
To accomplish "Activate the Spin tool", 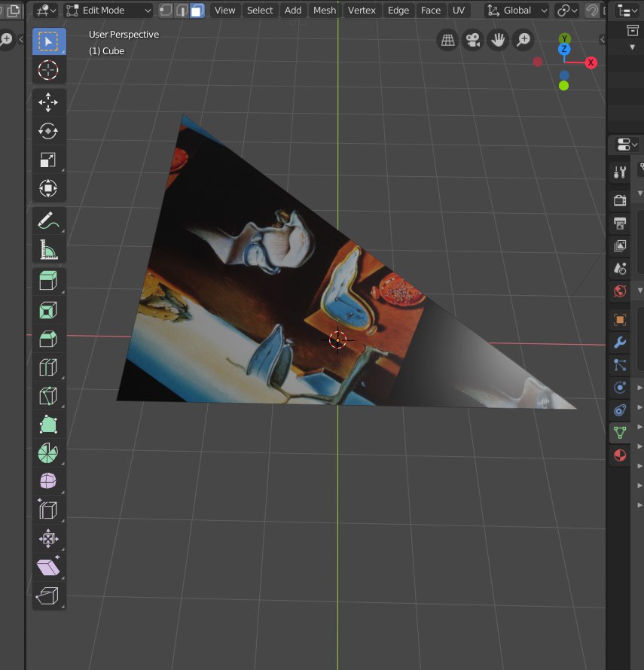I will pyautogui.click(x=49, y=453).
